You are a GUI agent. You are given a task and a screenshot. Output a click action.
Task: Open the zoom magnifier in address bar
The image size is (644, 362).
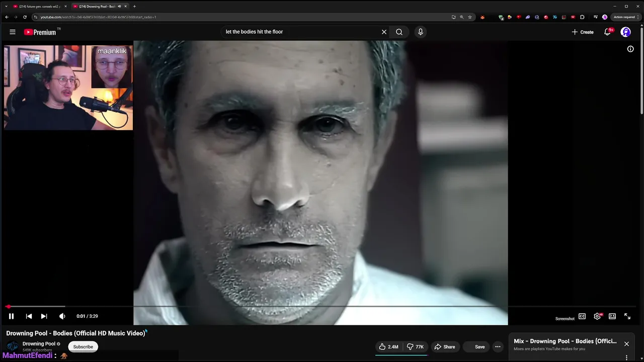click(x=461, y=17)
